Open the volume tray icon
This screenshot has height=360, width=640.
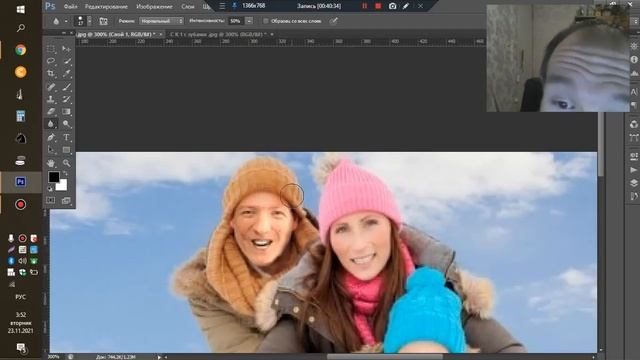coord(22,261)
